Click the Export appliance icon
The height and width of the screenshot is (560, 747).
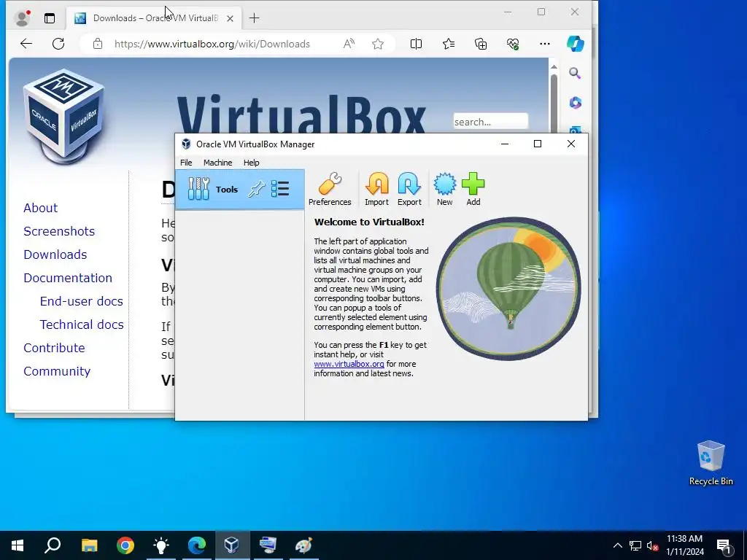click(409, 189)
